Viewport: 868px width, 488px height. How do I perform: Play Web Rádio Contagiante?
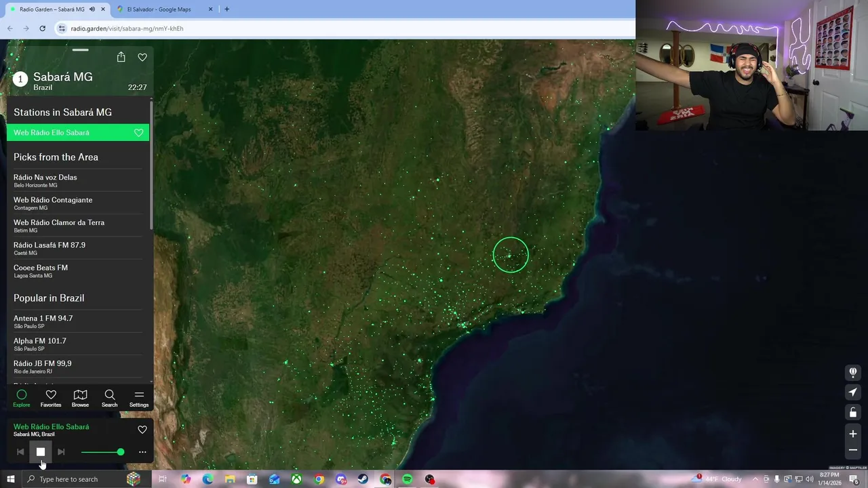(x=78, y=203)
